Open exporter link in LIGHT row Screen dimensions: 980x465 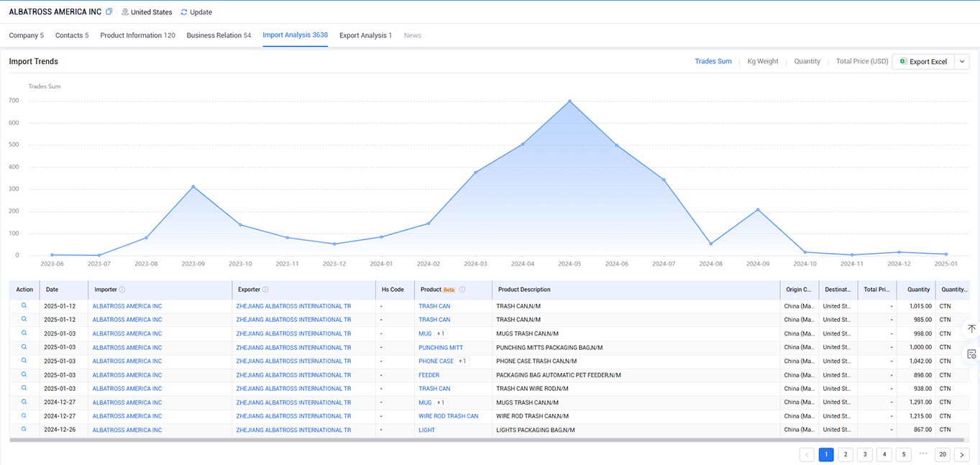coord(293,430)
